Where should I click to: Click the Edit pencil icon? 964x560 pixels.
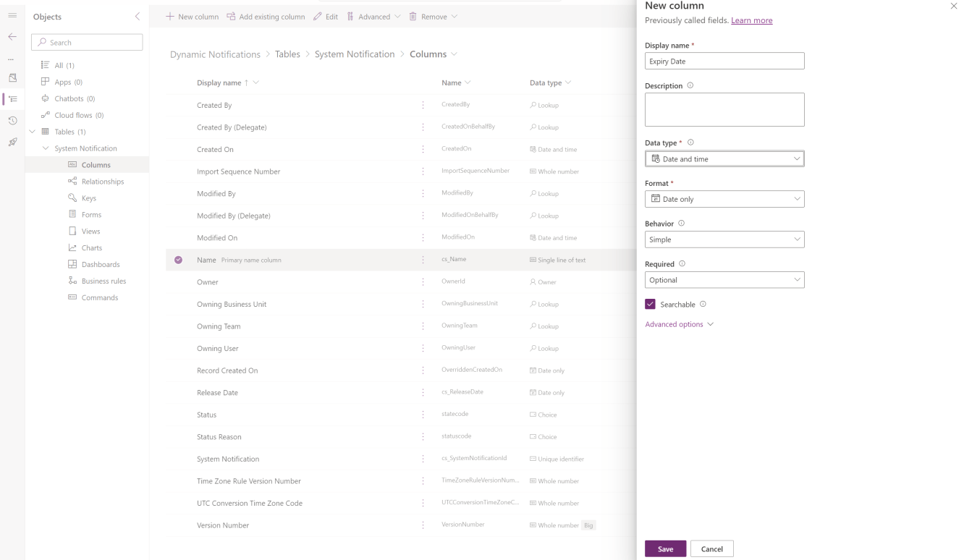tap(316, 16)
